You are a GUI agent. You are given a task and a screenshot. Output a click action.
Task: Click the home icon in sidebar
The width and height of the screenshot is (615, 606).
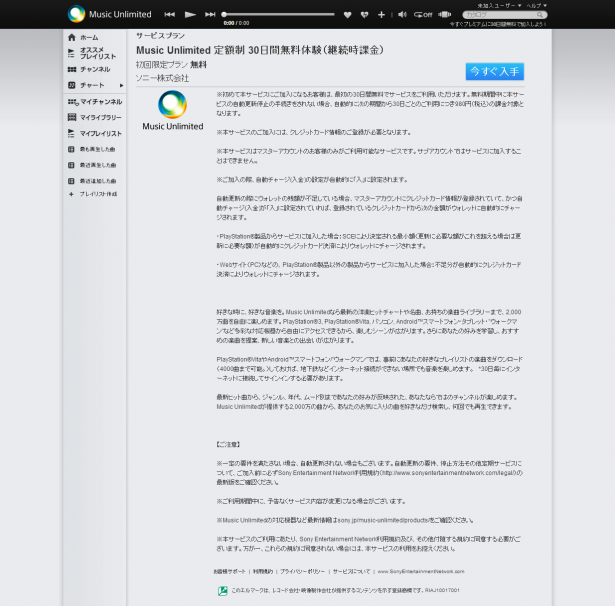71,37
